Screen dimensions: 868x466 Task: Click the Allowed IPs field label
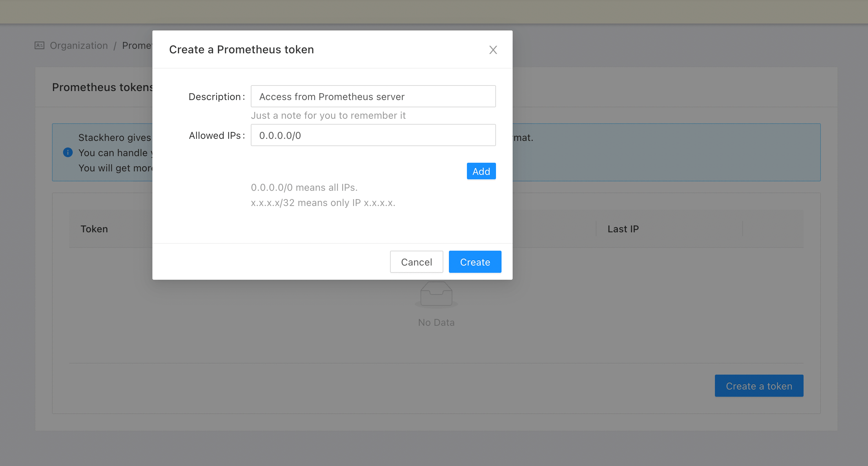pyautogui.click(x=215, y=135)
